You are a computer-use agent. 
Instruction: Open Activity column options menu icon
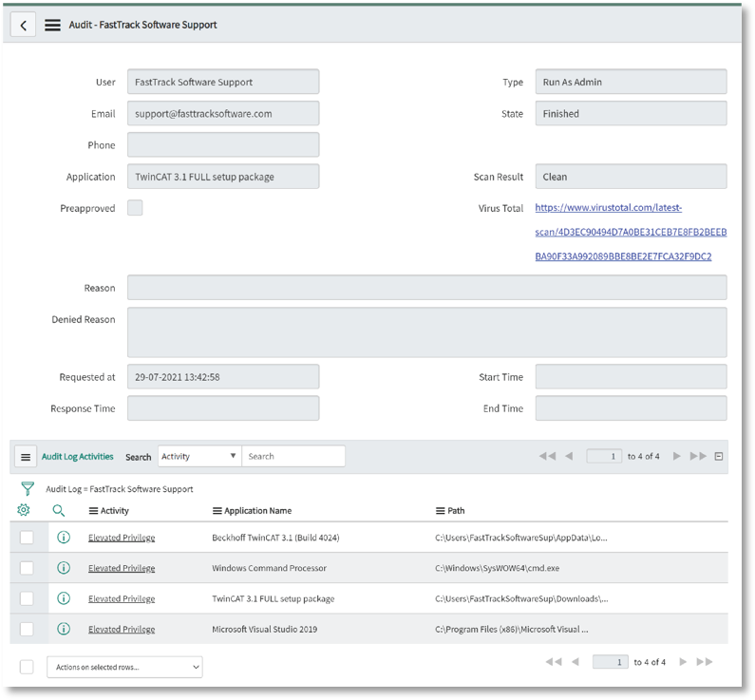point(93,511)
